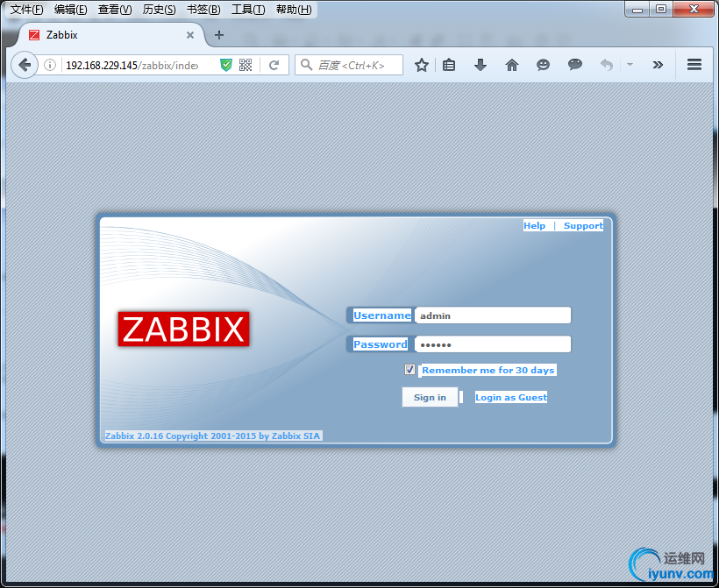Open the 书签(B) menu
This screenshot has width=719, height=588.
click(203, 10)
